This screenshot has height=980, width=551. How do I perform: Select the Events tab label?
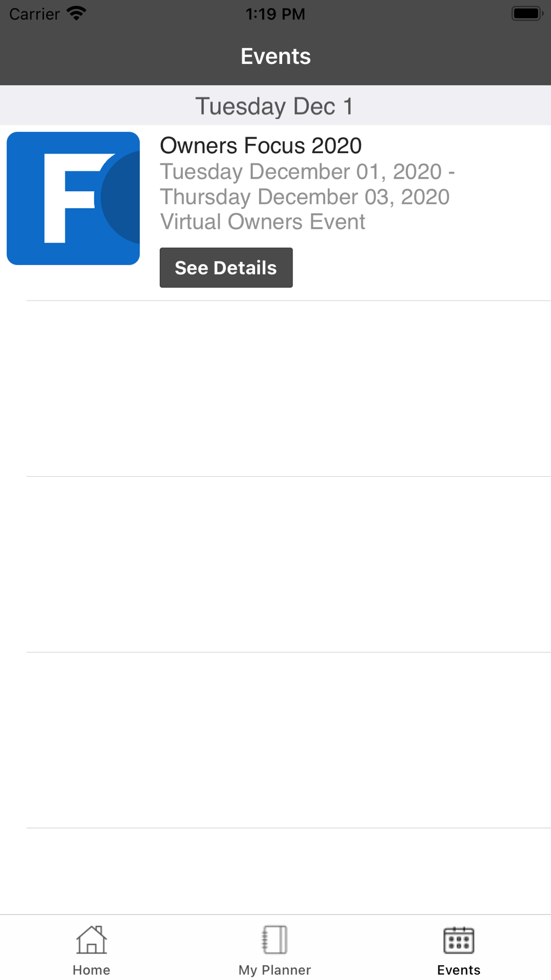(x=458, y=970)
